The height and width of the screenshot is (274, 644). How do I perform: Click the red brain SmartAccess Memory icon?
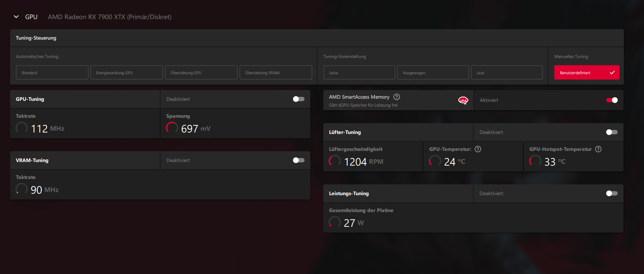pos(463,100)
